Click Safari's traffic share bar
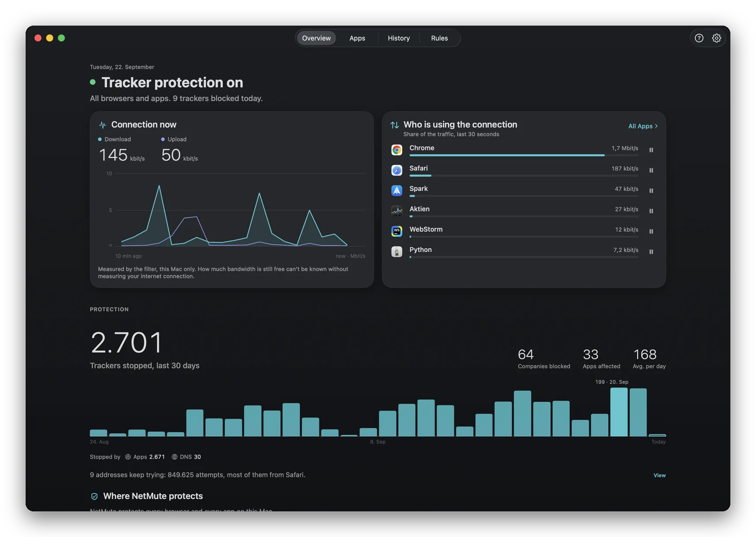The height and width of the screenshot is (537, 756). pyautogui.click(x=524, y=176)
